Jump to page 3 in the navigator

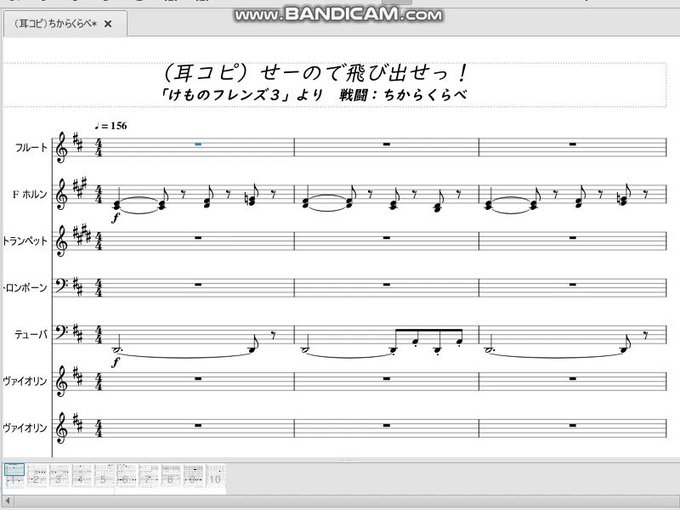pyautogui.click(x=59, y=476)
